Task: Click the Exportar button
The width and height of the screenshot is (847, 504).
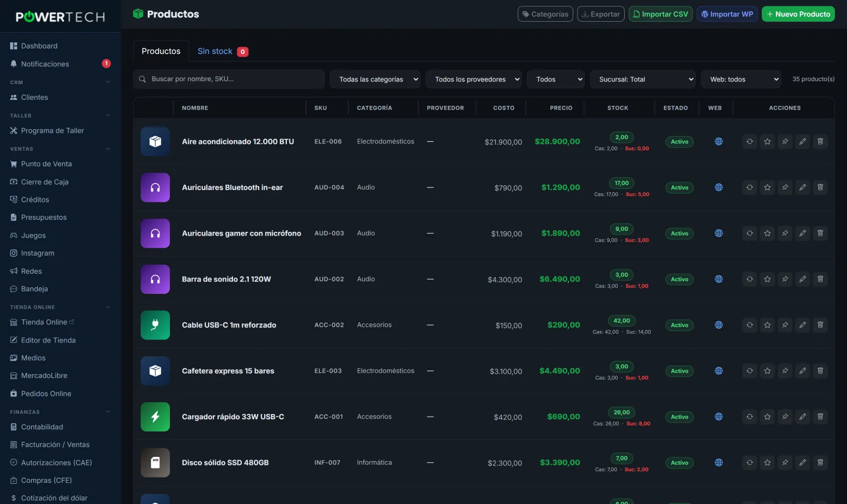Action: pyautogui.click(x=601, y=14)
